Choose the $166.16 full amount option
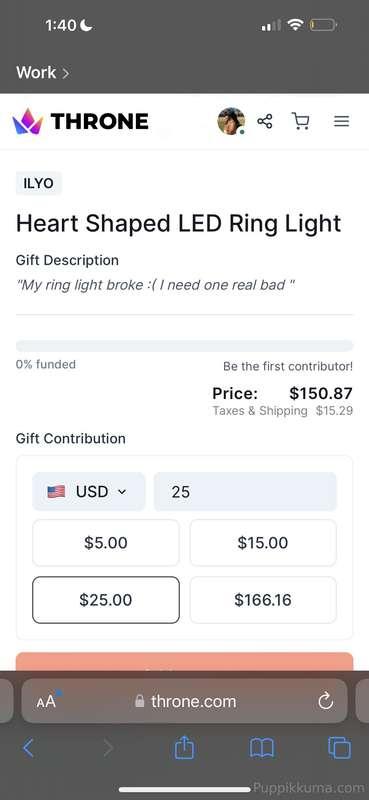Screen dimensions: 369x800 click(263, 599)
